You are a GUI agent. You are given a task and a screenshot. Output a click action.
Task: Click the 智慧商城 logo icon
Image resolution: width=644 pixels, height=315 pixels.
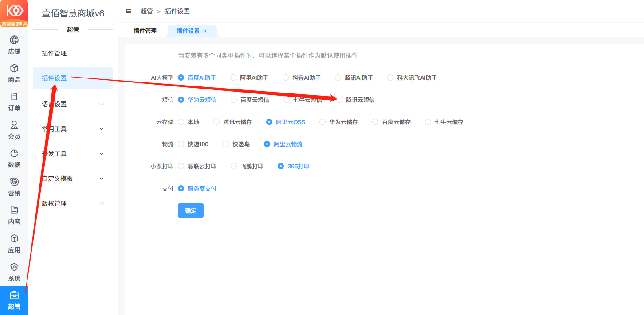[14, 14]
